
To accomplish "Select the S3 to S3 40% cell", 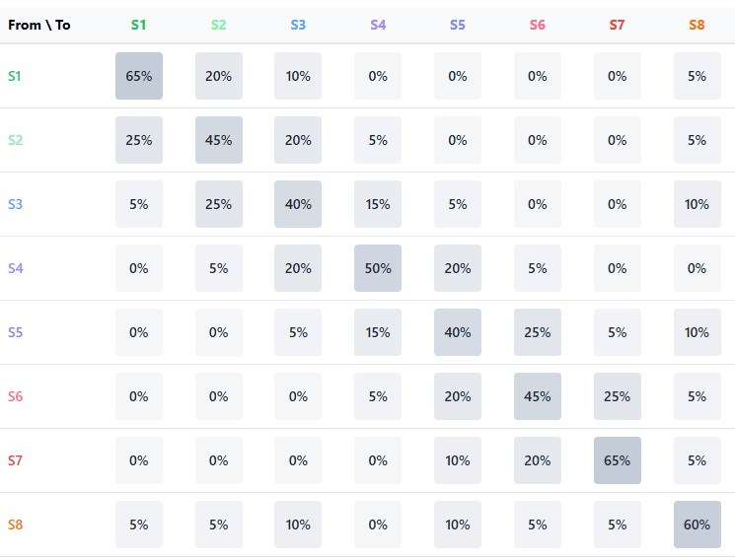I will (298, 204).
